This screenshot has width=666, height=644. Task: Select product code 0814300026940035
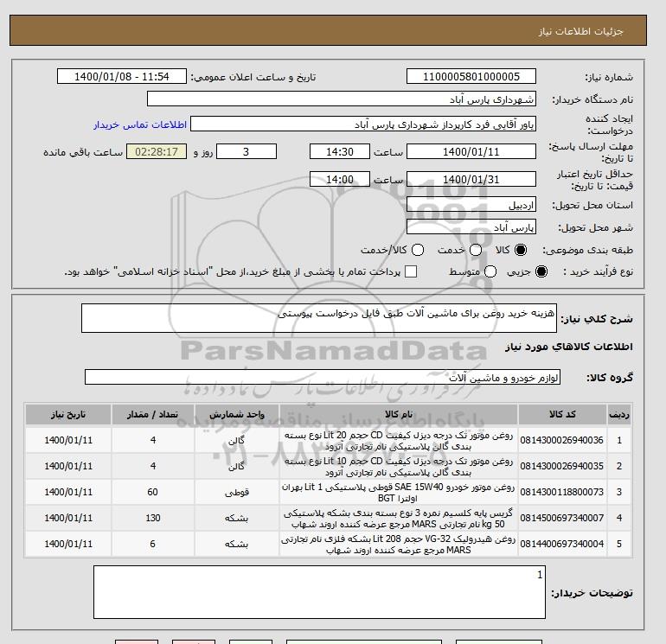(561, 466)
